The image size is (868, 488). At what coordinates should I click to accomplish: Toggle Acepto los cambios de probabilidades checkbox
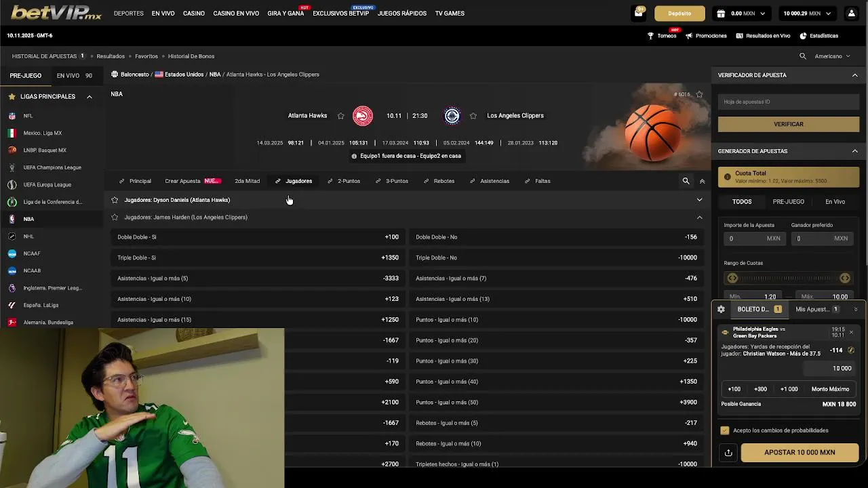[725, 430]
